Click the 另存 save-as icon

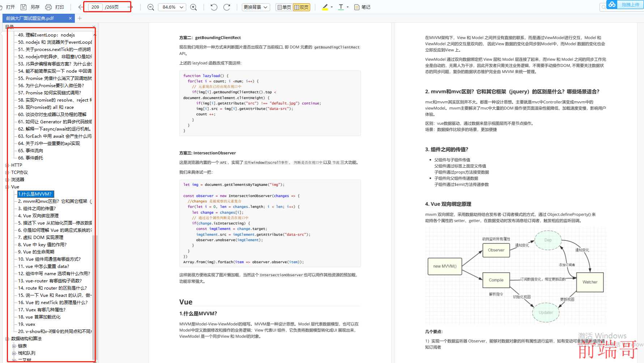point(24,7)
